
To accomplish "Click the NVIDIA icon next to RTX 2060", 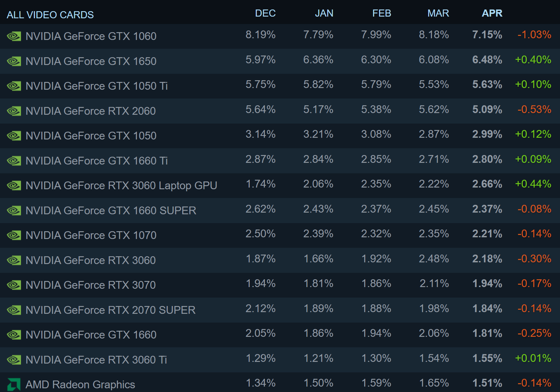I will pos(14,111).
